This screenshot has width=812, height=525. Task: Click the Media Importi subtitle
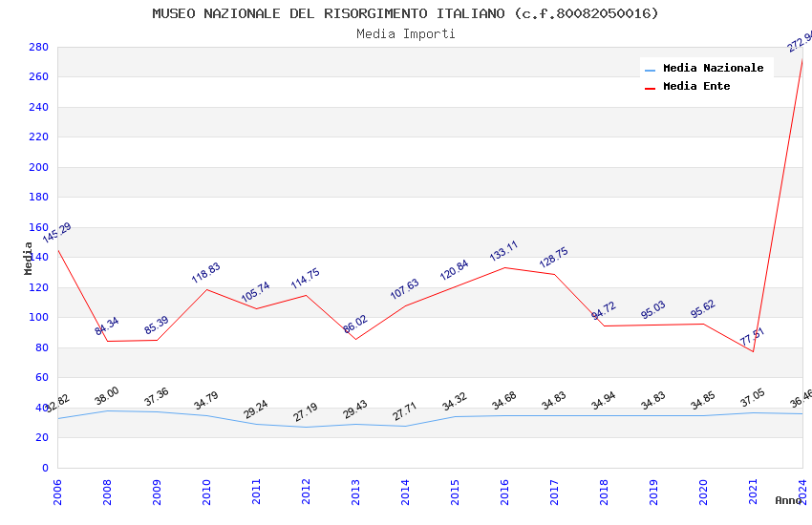[x=406, y=33]
